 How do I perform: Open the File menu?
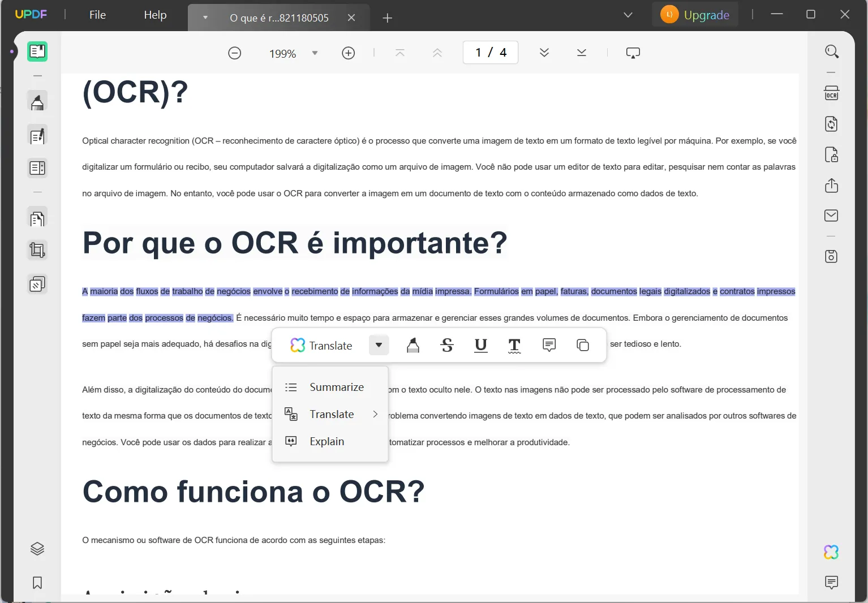coord(97,15)
